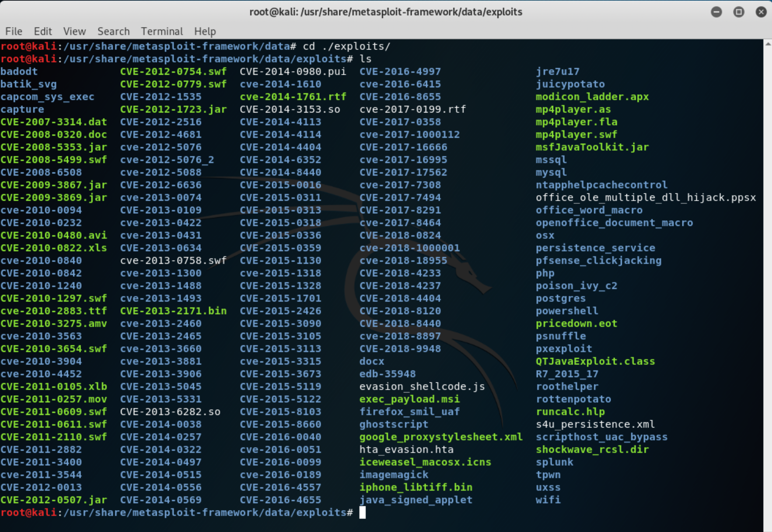
Task: Click the file 'cve-2013-0758.swf'
Action: [x=173, y=260]
